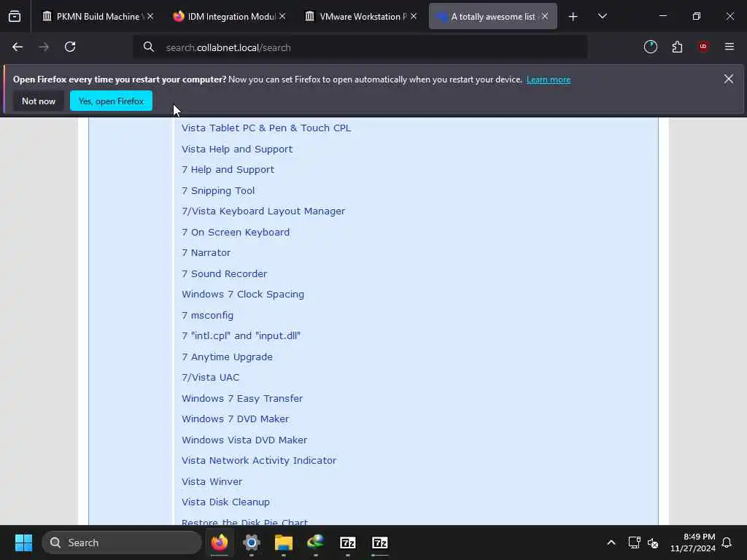Screen dimensions: 747x560
Task: Open Vista Network Activity Indicator link
Action: pos(259,461)
